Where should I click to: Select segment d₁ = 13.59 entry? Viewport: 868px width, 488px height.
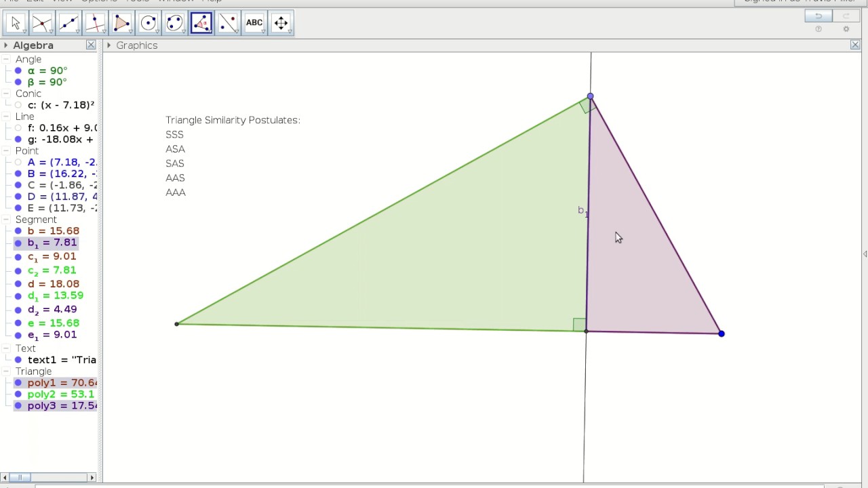[x=55, y=296]
